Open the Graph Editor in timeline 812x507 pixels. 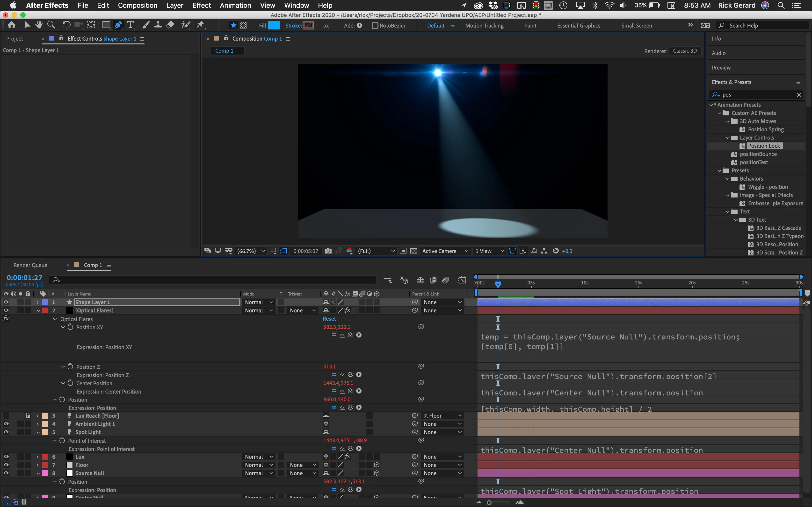462,280
